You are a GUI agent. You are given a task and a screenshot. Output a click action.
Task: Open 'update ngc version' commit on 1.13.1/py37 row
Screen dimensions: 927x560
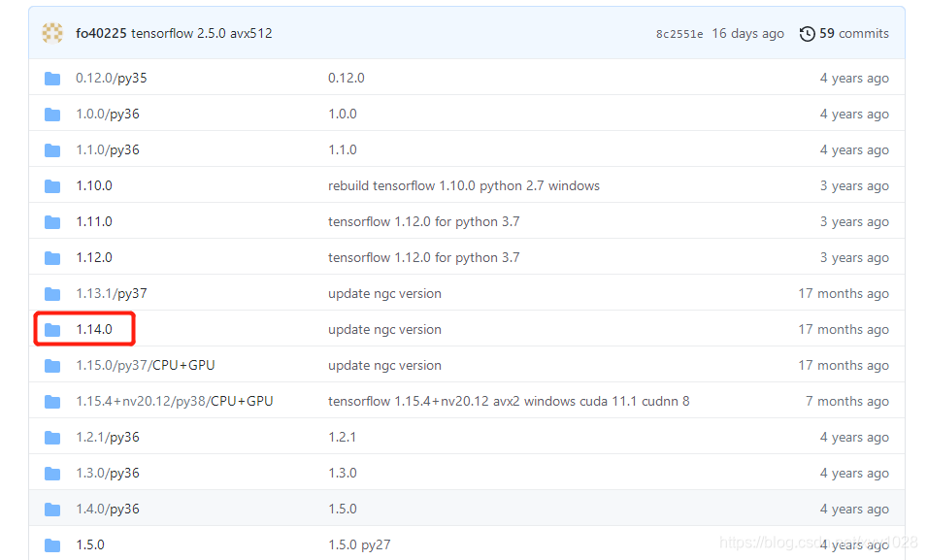coord(384,294)
